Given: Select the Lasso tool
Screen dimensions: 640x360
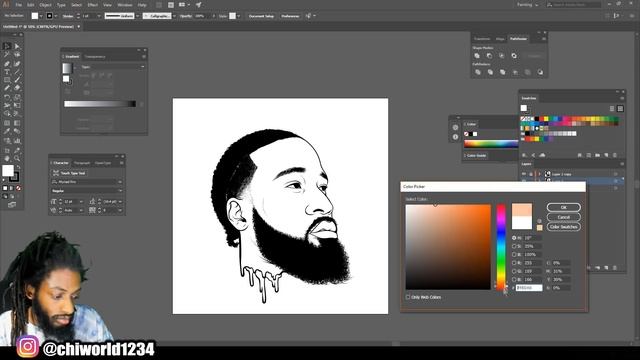Looking at the screenshot, I should click(17, 55).
